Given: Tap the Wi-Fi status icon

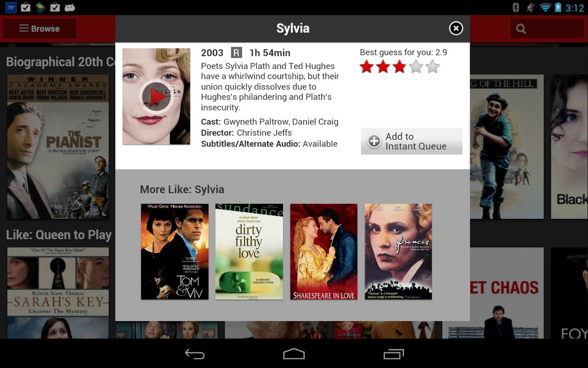Looking at the screenshot, I should tap(545, 7).
